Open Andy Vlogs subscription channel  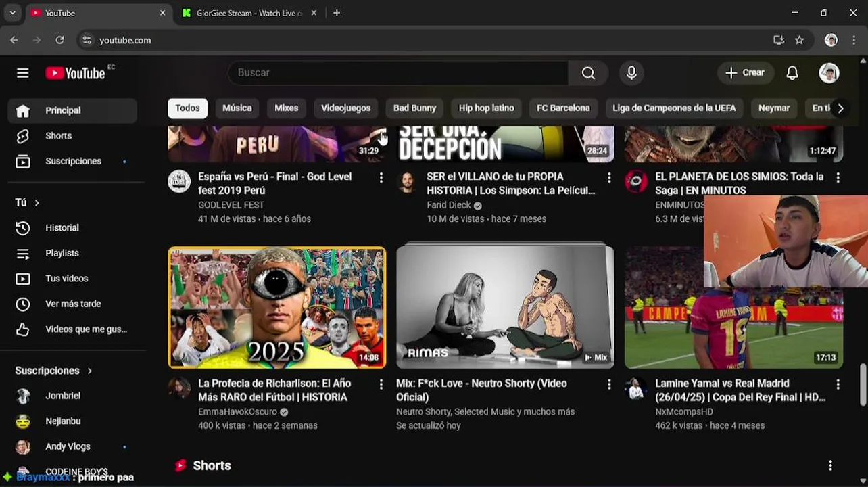[x=72, y=446]
